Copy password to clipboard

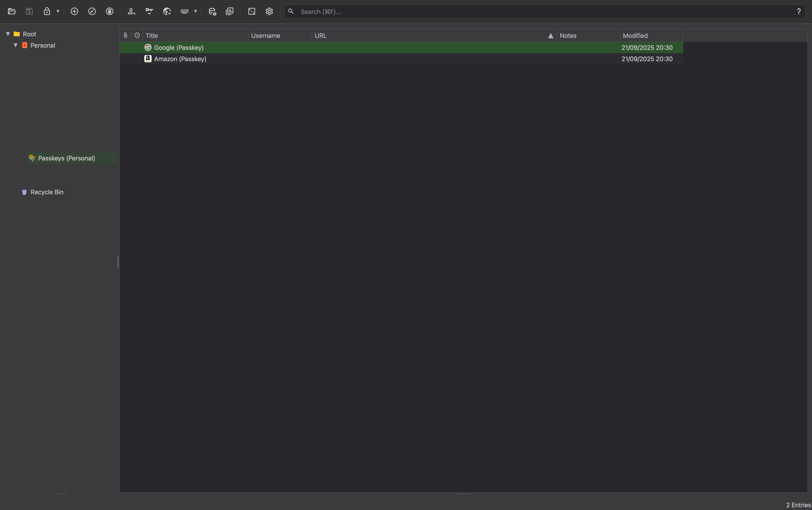point(149,12)
